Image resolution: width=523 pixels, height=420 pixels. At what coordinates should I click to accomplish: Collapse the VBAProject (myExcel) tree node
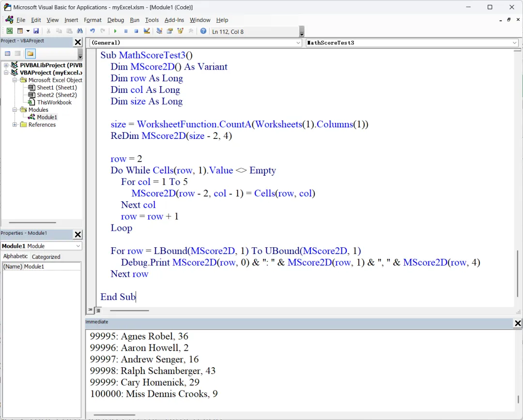pyautogui.click(x=6, y=72)
